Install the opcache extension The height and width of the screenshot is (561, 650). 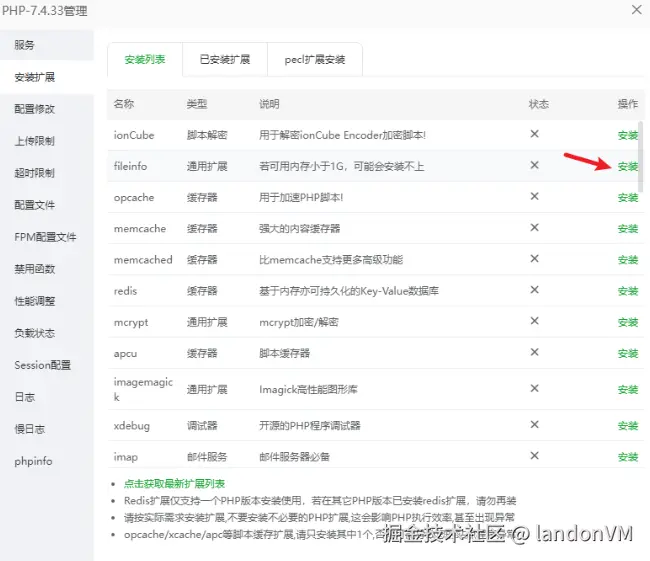[x=628, y=197]
